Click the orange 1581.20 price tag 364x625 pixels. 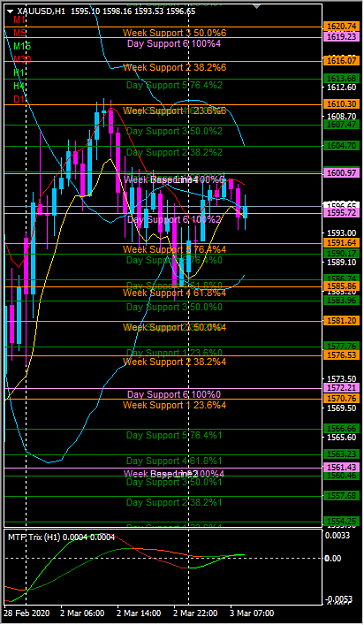tap(342, 321)
